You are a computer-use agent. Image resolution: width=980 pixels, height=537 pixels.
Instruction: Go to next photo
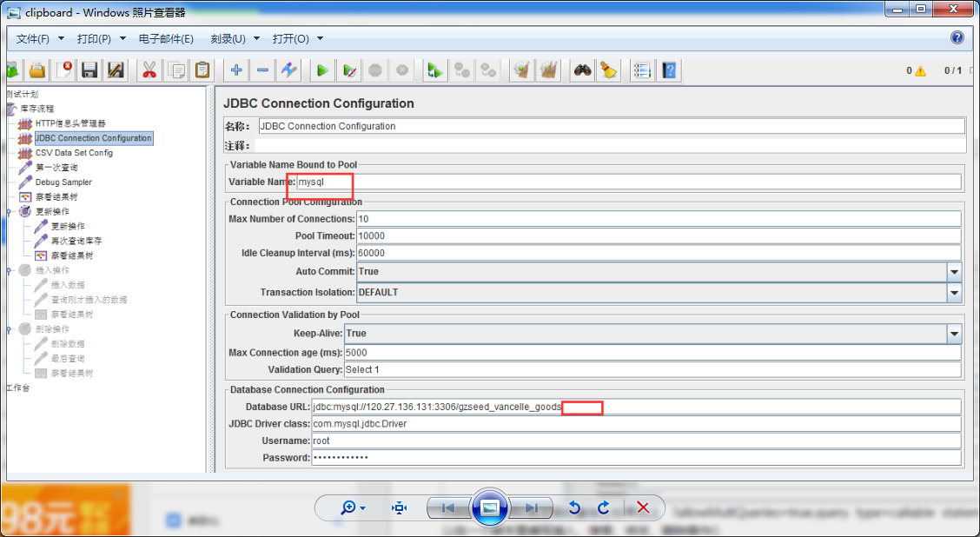click(x=531, y=507)
